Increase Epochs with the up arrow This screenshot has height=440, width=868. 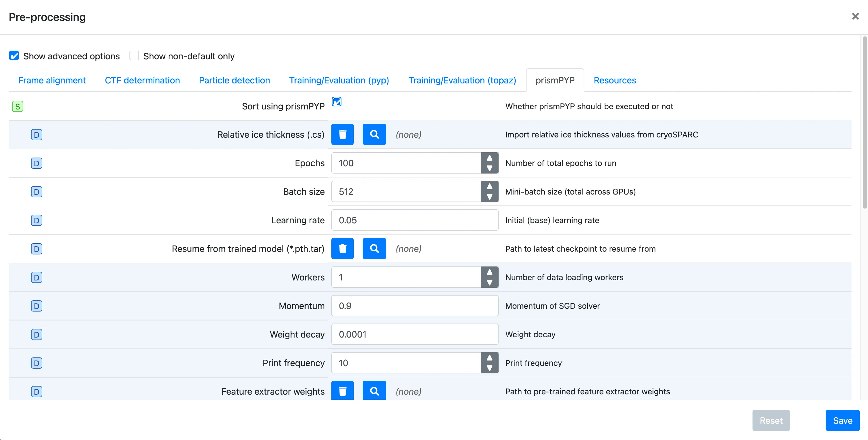coord(489,158)
